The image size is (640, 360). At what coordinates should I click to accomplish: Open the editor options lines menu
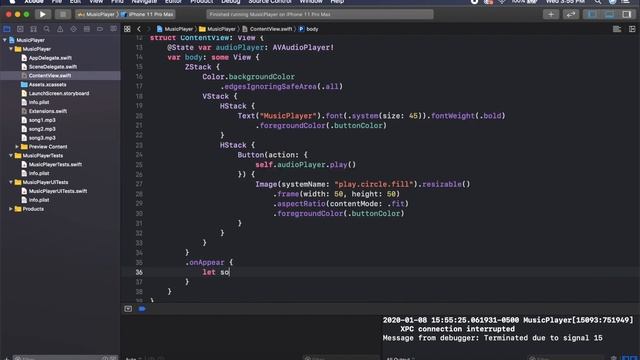coord(617,29)
